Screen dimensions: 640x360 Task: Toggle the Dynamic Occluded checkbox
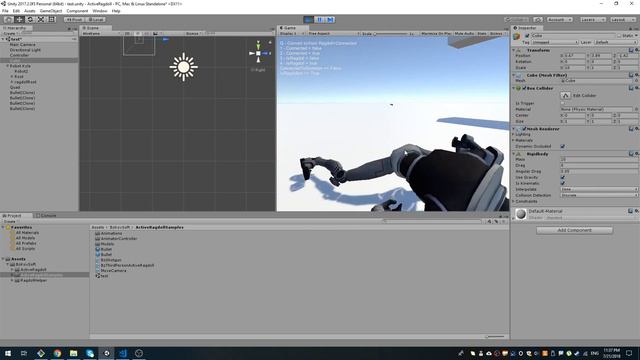click(x=562, y=146)
